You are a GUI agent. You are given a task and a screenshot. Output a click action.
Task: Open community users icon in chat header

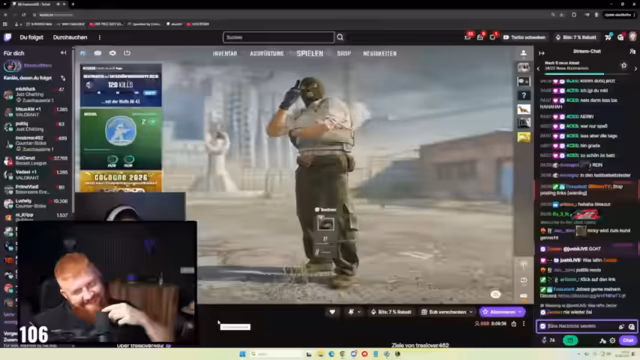[632, 51]
